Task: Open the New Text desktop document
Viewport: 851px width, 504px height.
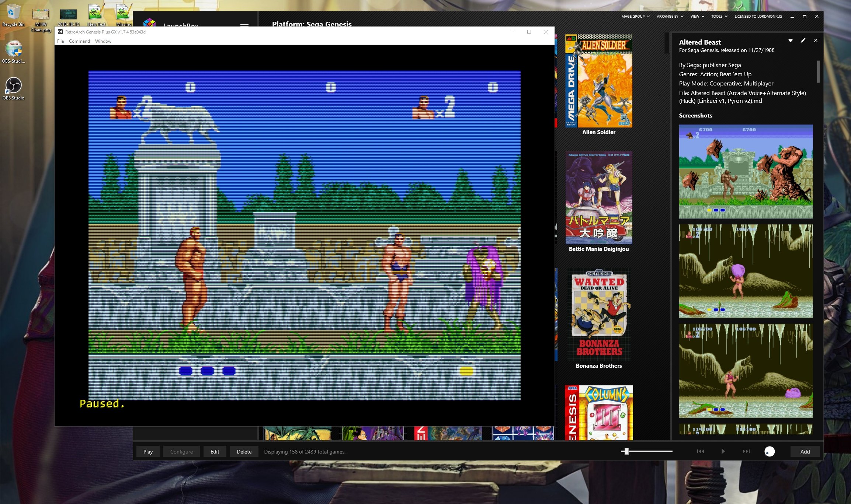Action: (x=96, y=15)
